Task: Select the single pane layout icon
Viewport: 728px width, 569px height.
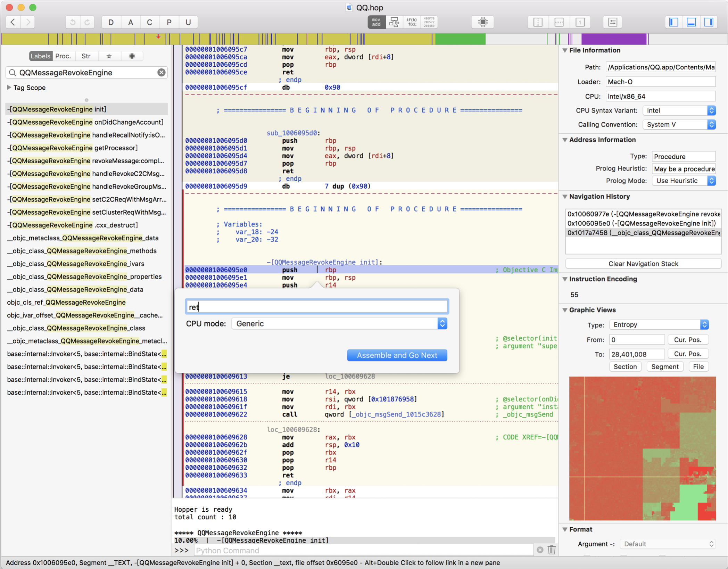Action: pyautogui.click(x=580, y=22)
